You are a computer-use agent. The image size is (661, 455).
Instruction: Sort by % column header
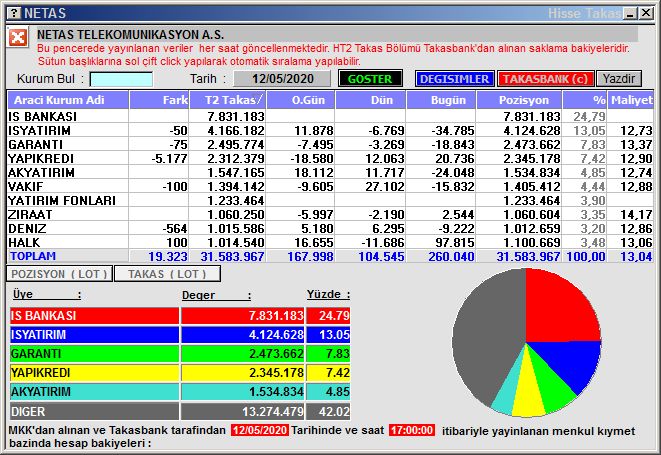(x=585, y=100)
